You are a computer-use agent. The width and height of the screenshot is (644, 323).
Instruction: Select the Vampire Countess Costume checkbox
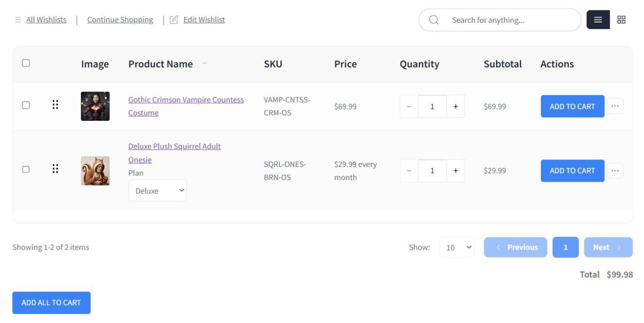point(26,105)
